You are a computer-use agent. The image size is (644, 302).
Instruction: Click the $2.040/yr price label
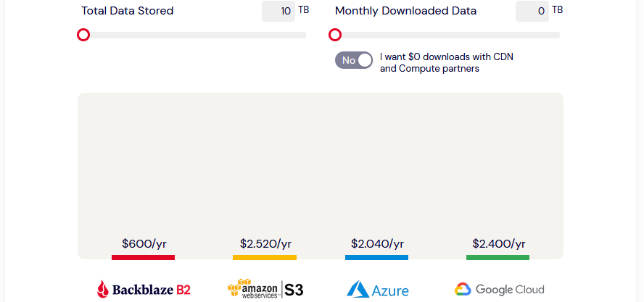coord(377,244)
